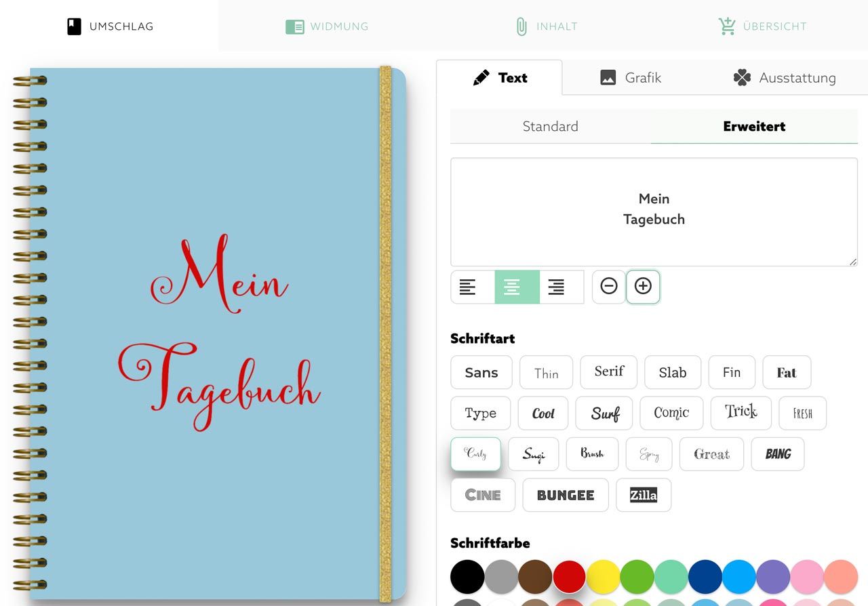Use the Great font
The image size is (868, 606).
[x=711, y=453]
